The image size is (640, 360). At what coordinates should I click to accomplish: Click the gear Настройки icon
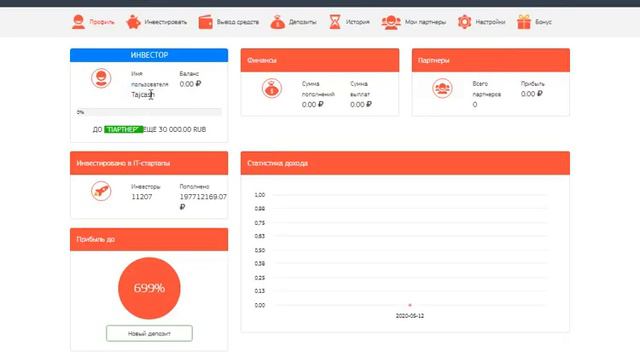464,22
